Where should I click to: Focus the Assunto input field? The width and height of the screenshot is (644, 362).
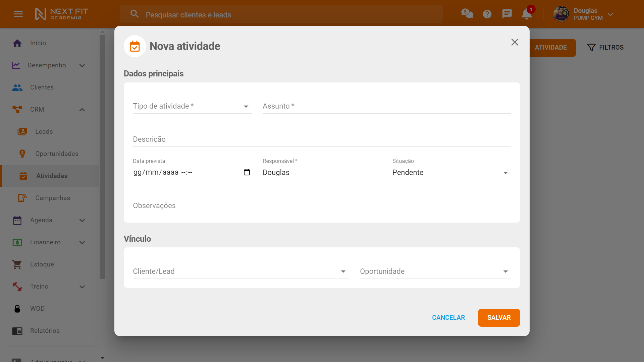tap(386, 106)
